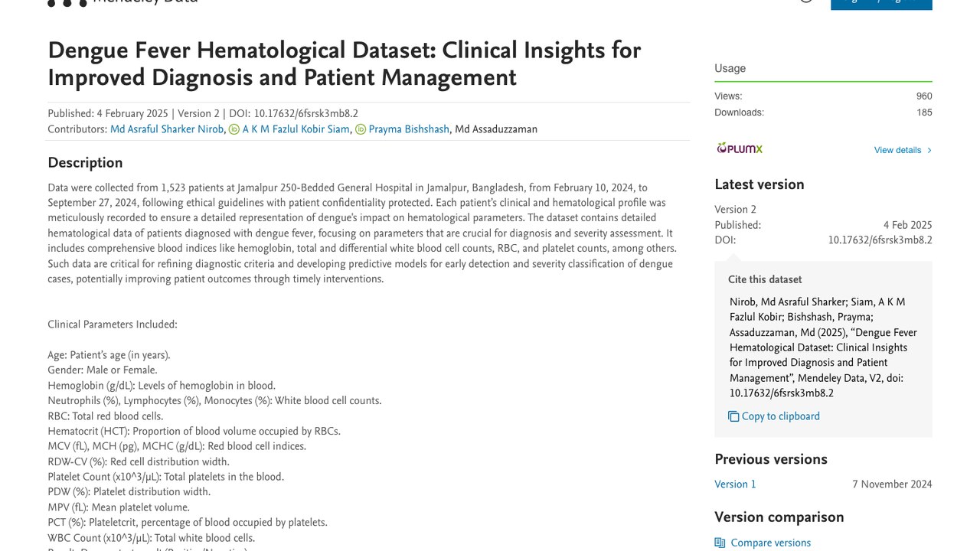This screenshot has width=980, height=551.
Task: Open ORCID icon beside A K M Fazlul Kobir Siam
Action: point(234,129)
